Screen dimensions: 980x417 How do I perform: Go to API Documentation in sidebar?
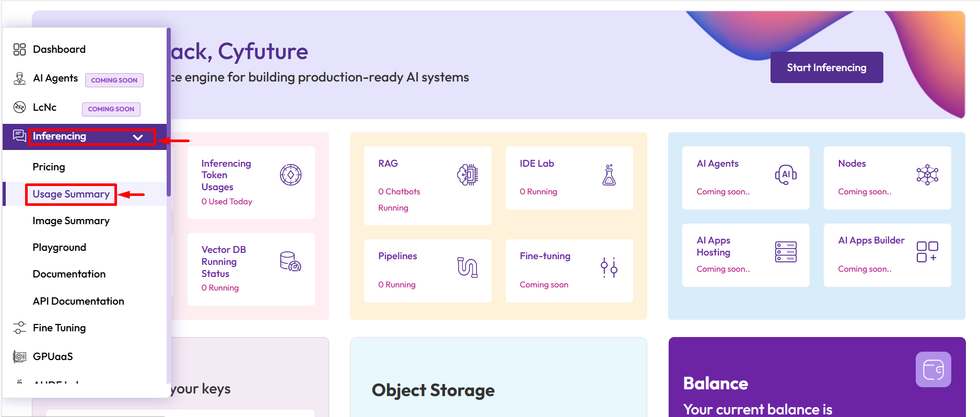[x=78, y=302]
